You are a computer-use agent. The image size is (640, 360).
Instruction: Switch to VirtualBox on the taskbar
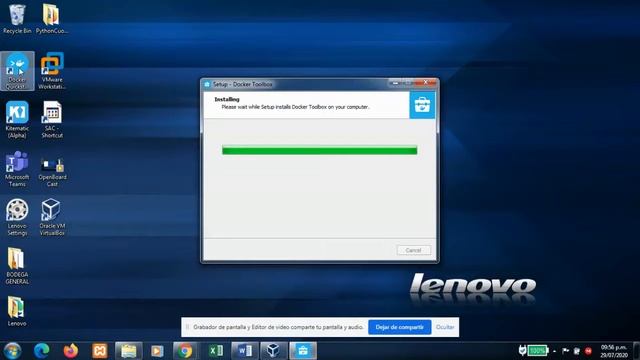coord(273,351)
